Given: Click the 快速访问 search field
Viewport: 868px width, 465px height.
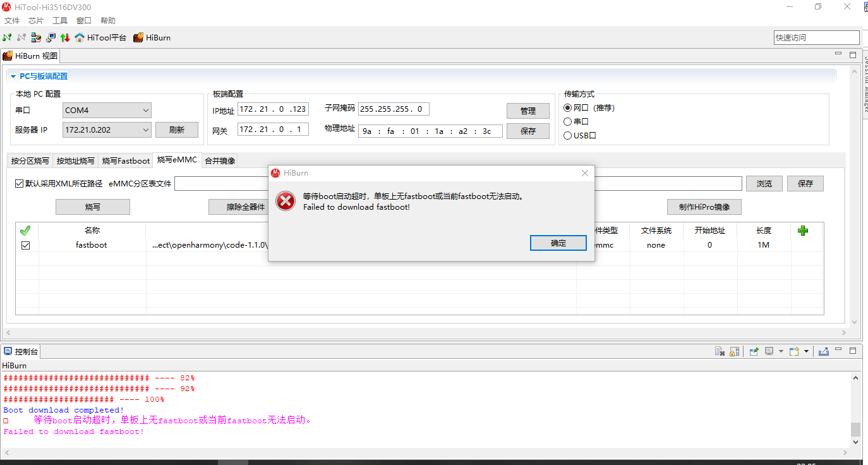Looking at the screenshot, I should (817, 37).
